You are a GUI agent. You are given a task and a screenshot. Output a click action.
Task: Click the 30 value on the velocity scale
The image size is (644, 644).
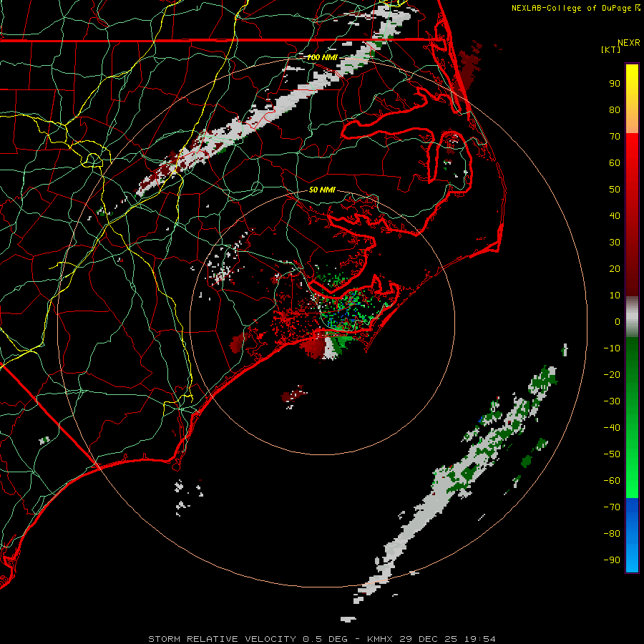pos(615,243)
